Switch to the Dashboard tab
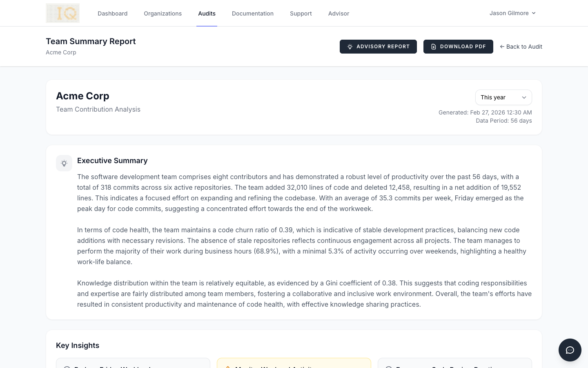This screenshot has width=588, height=368. coord(112,13)
